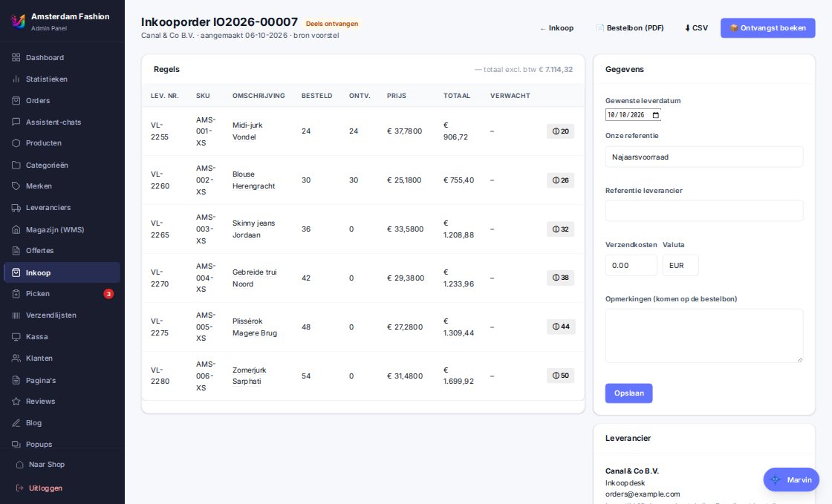Log out using Uitloggen
This screenshot has width=832, height=504.
coord(62,488)
